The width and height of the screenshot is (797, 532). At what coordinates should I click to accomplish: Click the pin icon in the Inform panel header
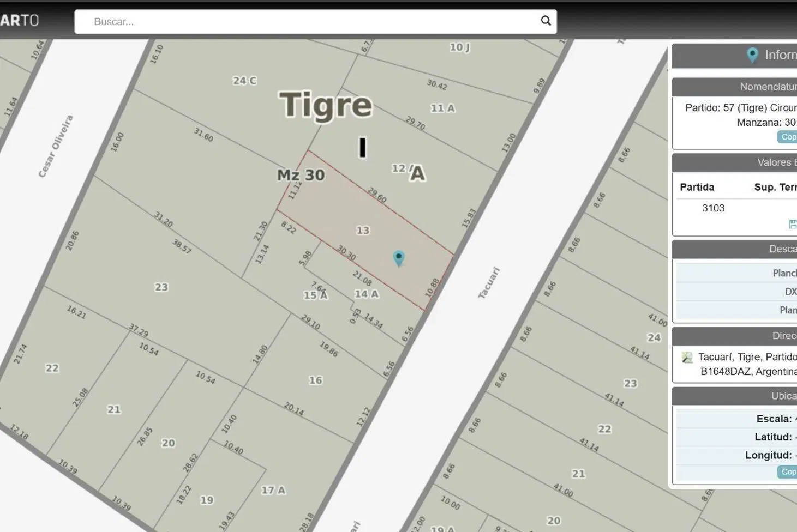[x=752, y=55]
